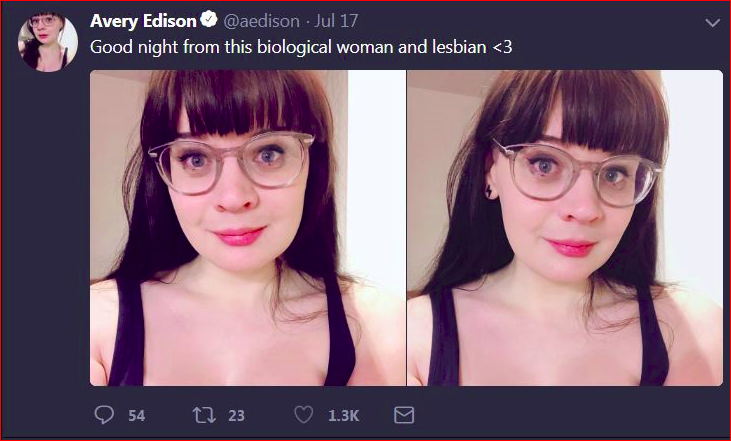This screenshot has width=731, height=441.
Task: Click the "<3" ending the tweet text
Action: [502, 47]
